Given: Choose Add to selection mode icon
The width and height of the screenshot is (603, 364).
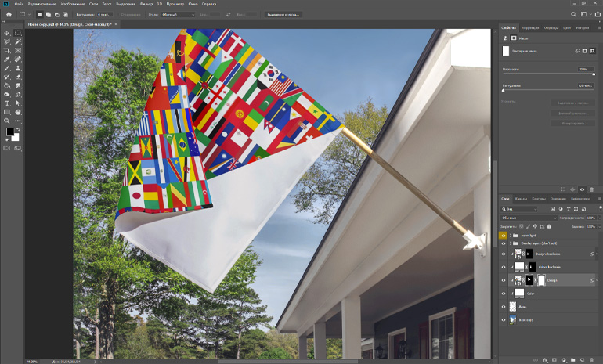Looking at the screenshot, I should click(49, 15).
